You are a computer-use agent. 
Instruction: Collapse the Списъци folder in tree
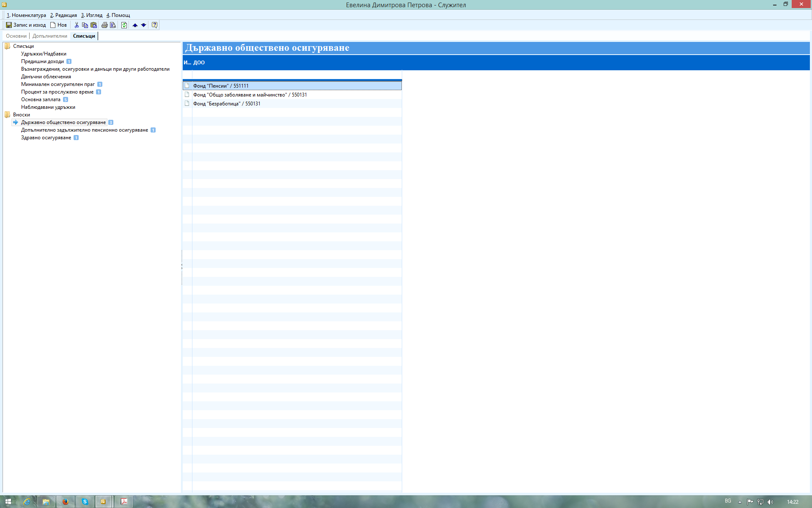(x=8, y=46)
